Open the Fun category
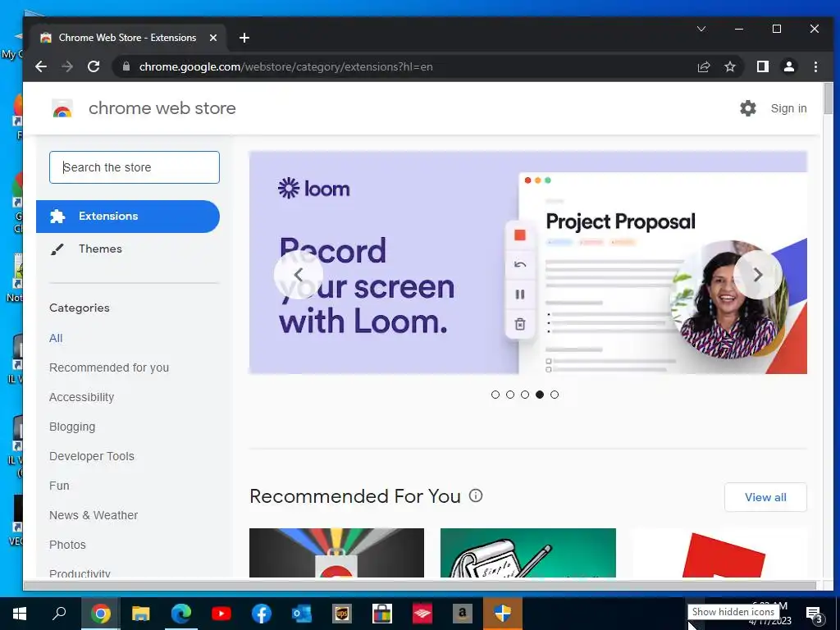The height and width of the screenshot is (630, 840). click(x=59, y=486)
